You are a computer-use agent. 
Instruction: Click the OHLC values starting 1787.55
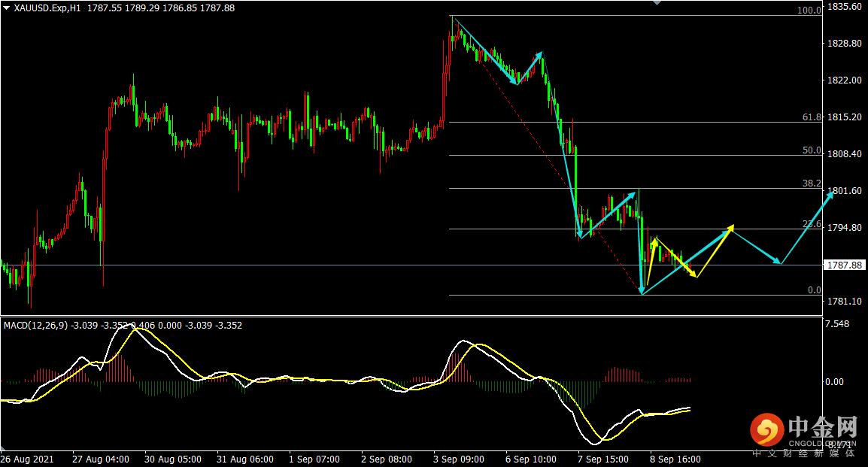(x=161, y=8)
